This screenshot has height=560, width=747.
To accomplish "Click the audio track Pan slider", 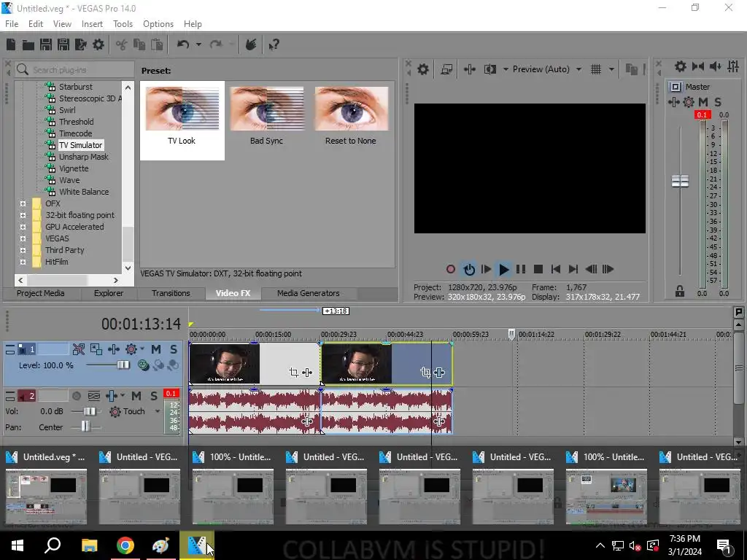I will [x=85, y=427].
